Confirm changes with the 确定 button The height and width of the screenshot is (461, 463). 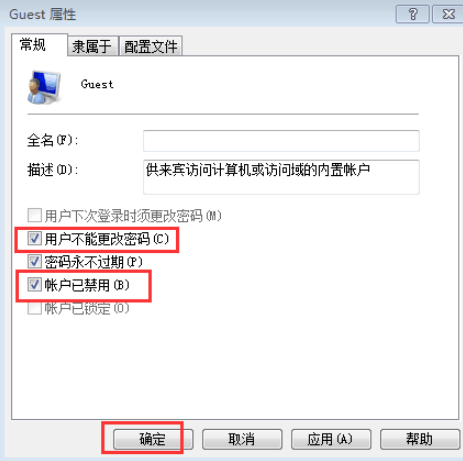153,439
